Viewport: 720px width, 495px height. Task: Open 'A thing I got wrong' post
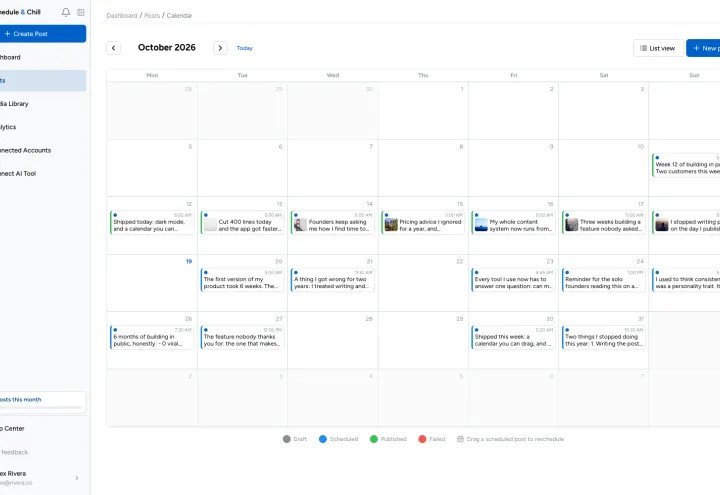[333, 280]
